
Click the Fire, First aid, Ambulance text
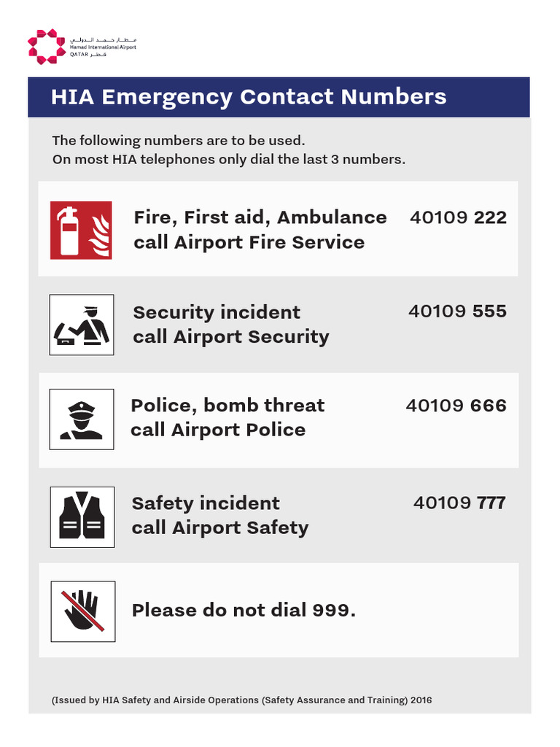(260, 217)
